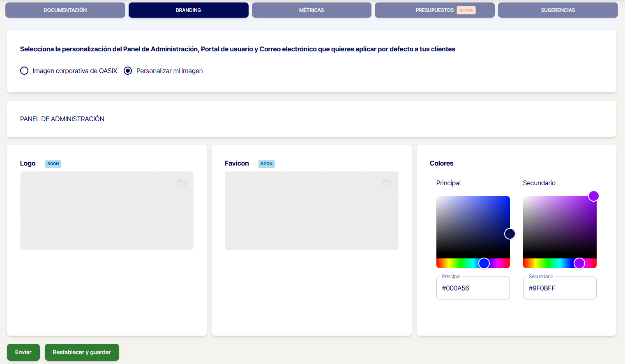
Task: Open the Documentación tab
Action: [65, 10]
